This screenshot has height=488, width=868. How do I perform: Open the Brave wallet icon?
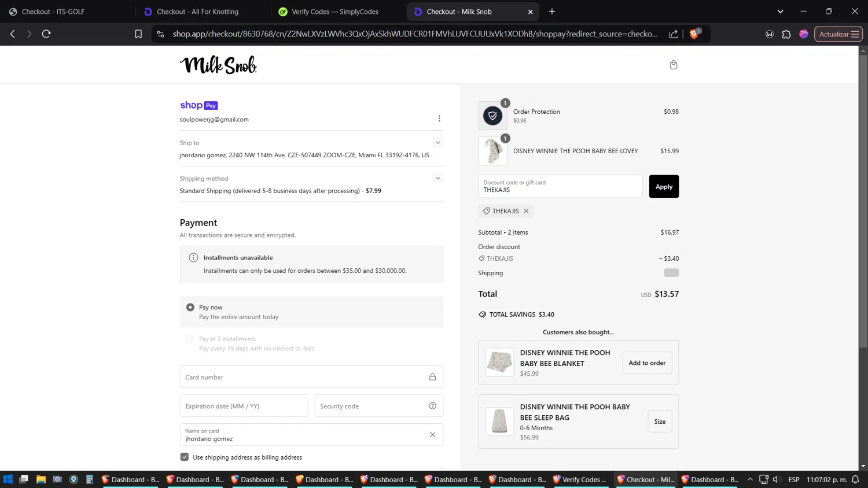tap(770, 34)
